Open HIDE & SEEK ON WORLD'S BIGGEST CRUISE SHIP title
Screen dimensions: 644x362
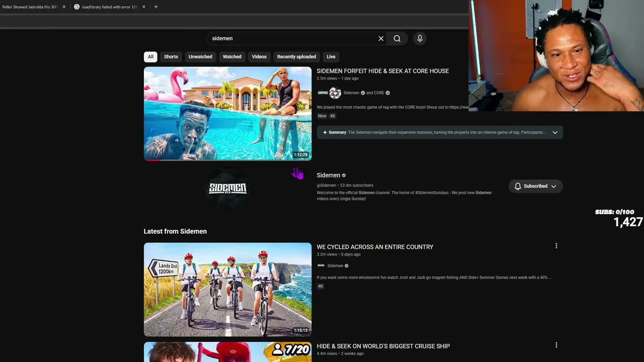pyautogui.click(x=383, y=346)
